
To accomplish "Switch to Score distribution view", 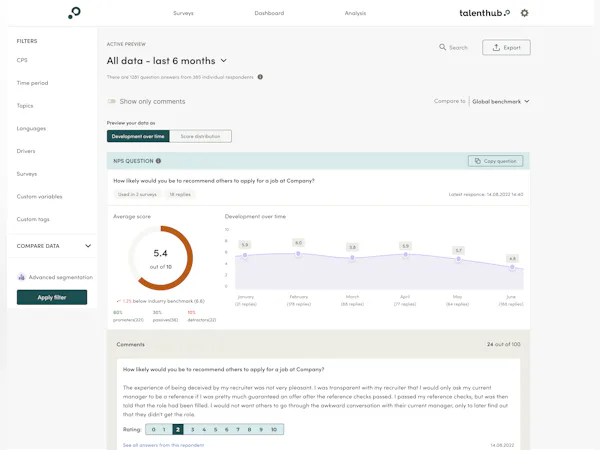I will (x=201, y=136).
